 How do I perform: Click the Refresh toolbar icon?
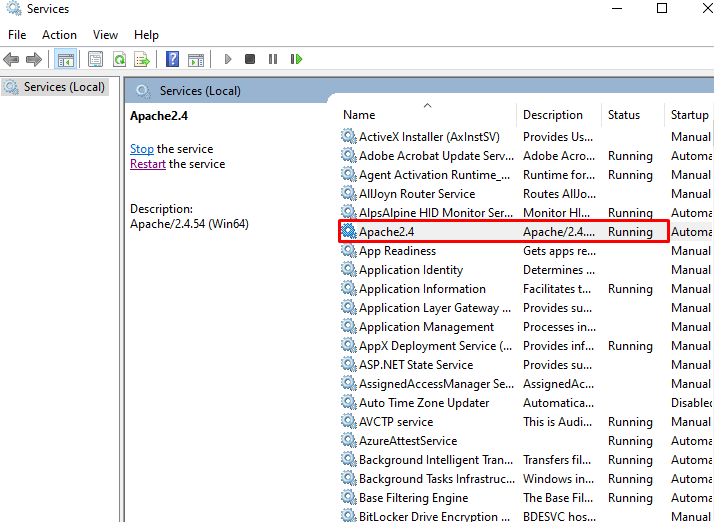click(119, 59)
